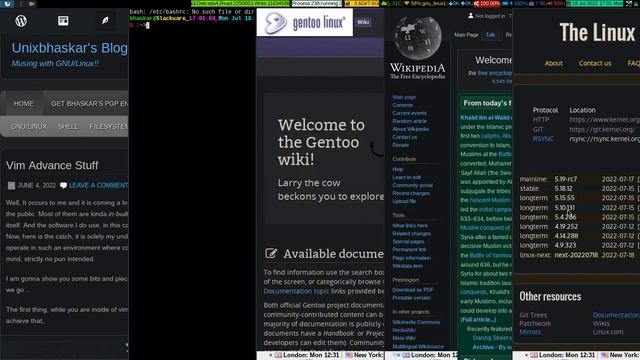The width and height of the screenshot is (640, 360).
Task: Click Contents in Wikipedia sidebar
Action: [x=402, y=105]
